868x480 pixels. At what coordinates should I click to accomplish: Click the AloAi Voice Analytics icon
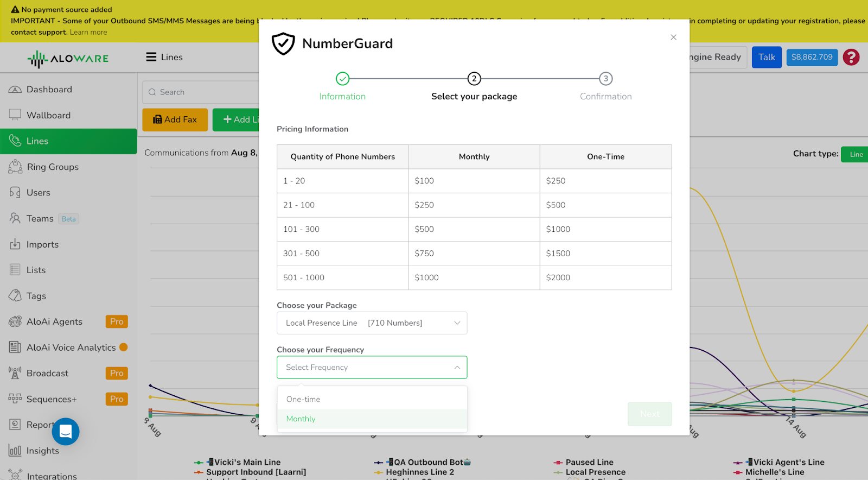tap(15, 347)
